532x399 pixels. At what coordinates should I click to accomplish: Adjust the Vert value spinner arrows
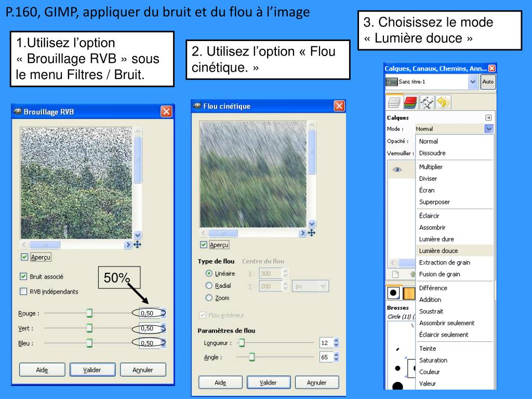(x=164, y=328)
